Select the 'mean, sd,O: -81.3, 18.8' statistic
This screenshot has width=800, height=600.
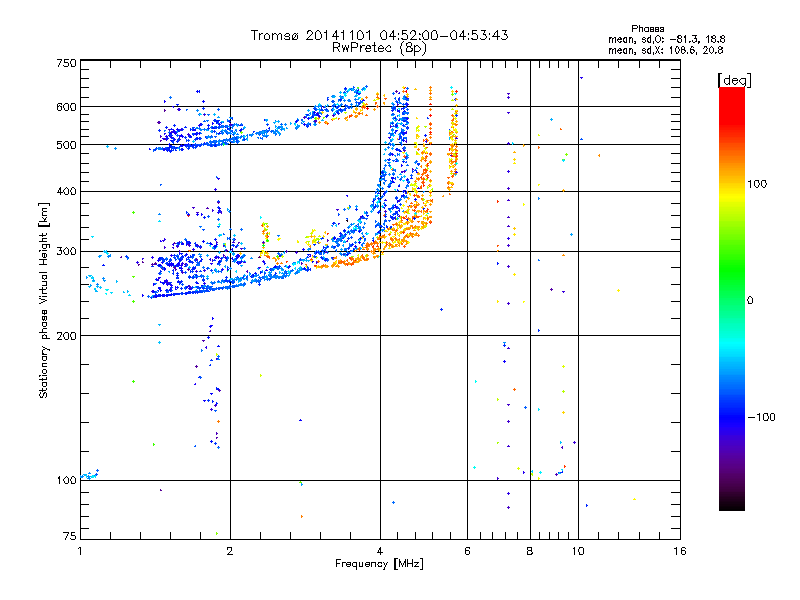click(x=666, y=39)
